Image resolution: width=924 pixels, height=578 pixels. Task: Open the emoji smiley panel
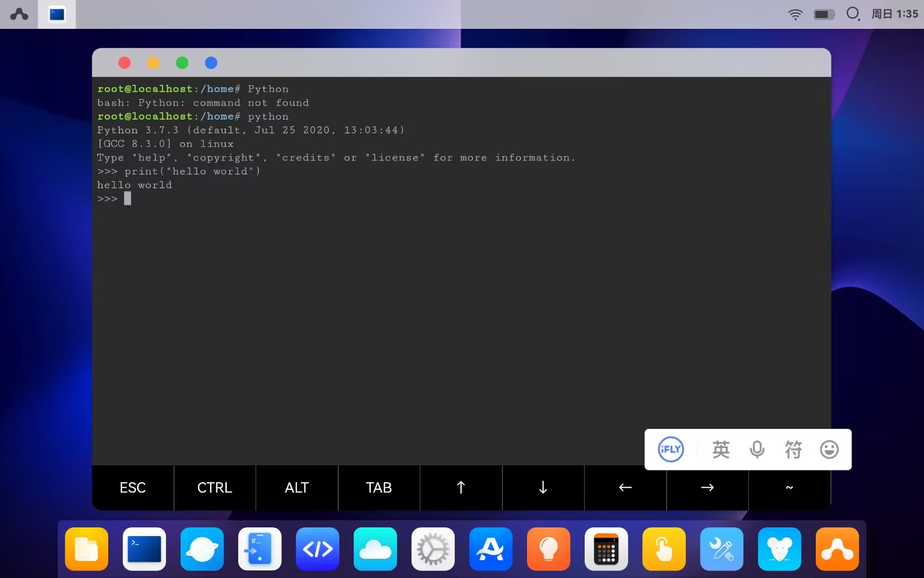coord(829,450)
